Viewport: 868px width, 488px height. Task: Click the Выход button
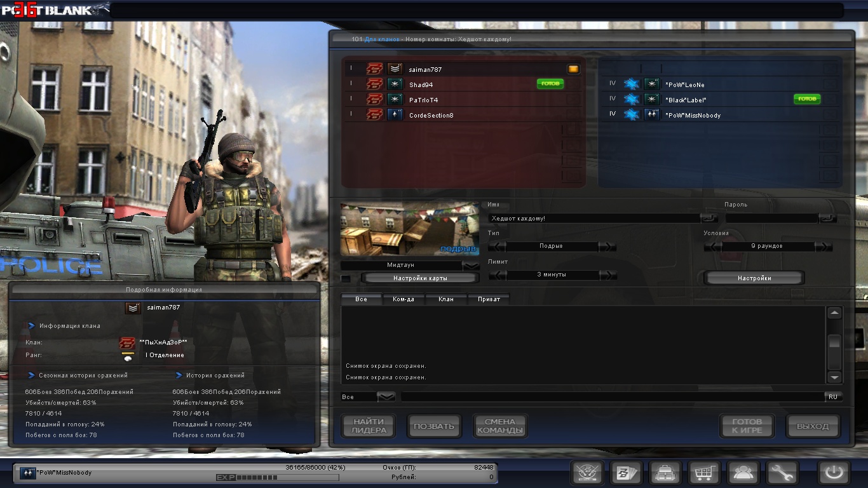(813, 426)
